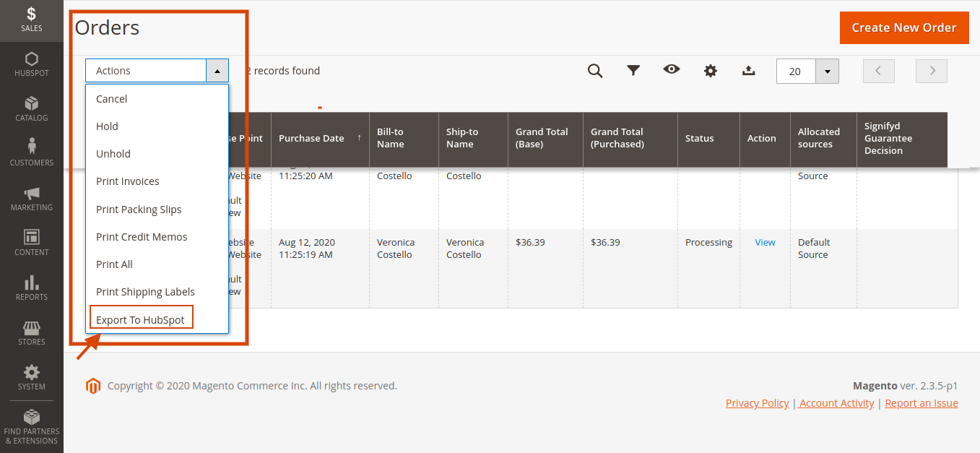
Task: Open Find Partners & Extensions
Action: click(32, 427)
